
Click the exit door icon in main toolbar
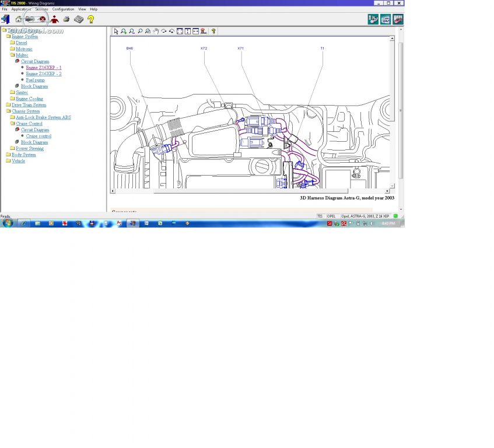tap(5, 19)
